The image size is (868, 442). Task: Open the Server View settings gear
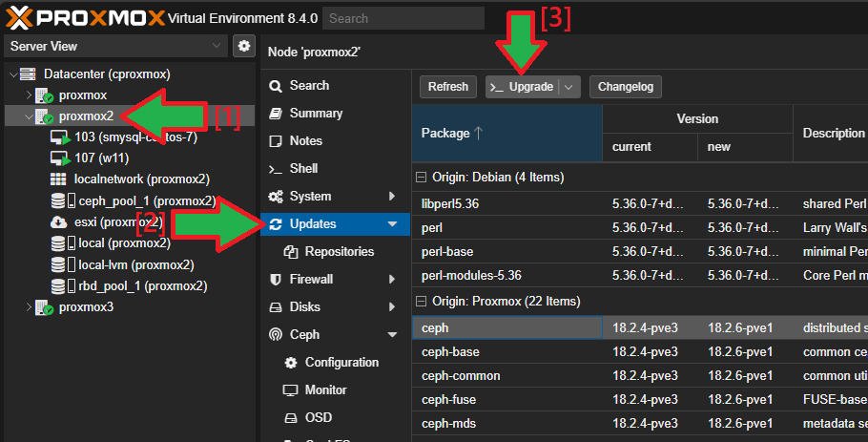tap(244, 46)
